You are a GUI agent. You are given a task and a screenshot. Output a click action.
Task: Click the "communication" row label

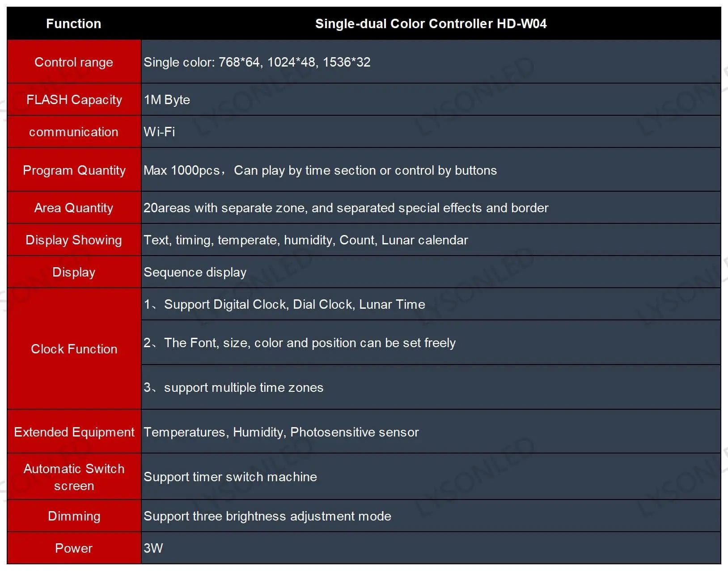click(74, 132)
